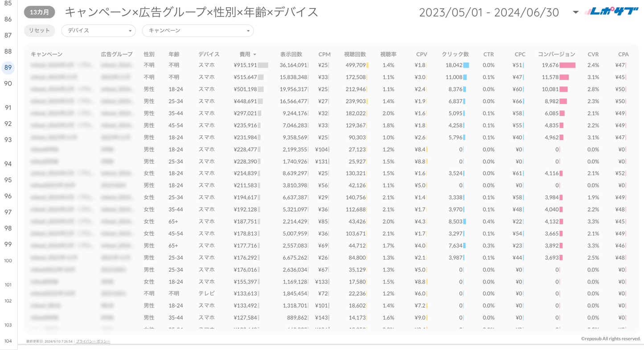
Task: Go to page 86 in sidebar
Action: (x=8, y=20)
